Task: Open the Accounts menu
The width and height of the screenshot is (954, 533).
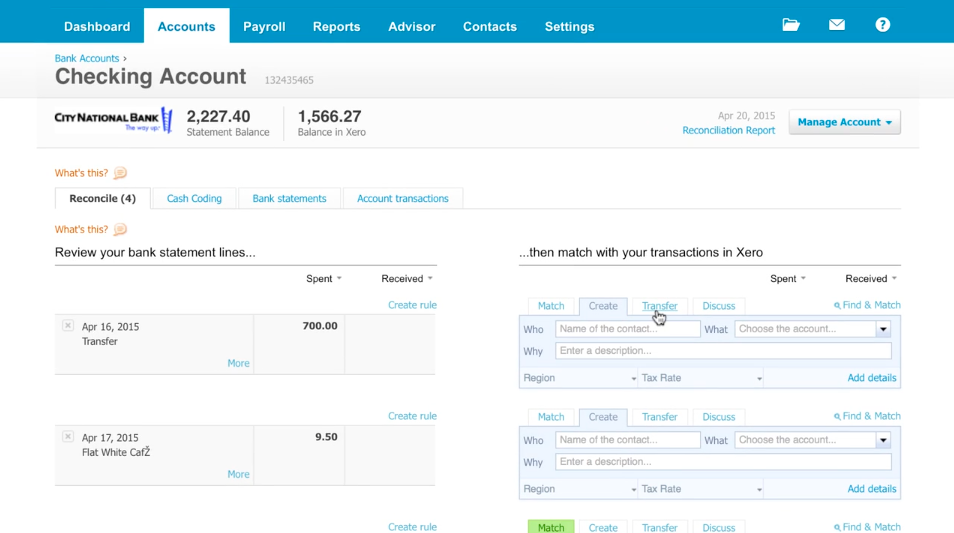Action: [x=186, y=27]
